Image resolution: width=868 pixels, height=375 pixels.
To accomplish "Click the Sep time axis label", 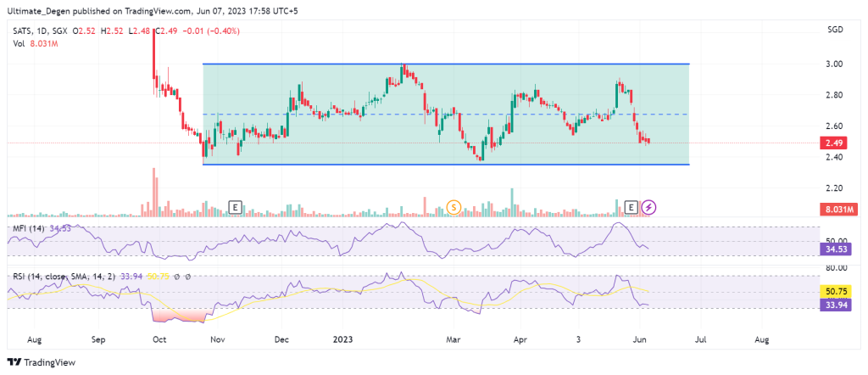I will 98,338.
